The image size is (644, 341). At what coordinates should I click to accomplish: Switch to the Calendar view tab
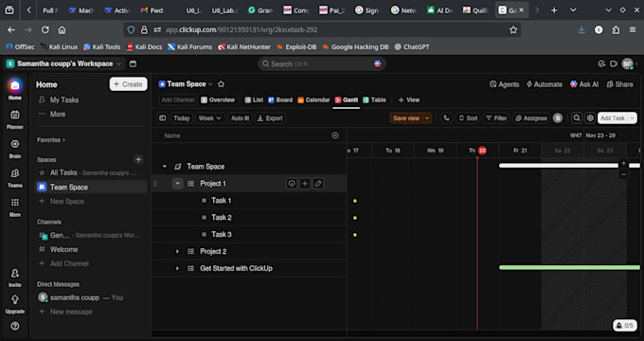pyautogui.click(x=313, y=99)
